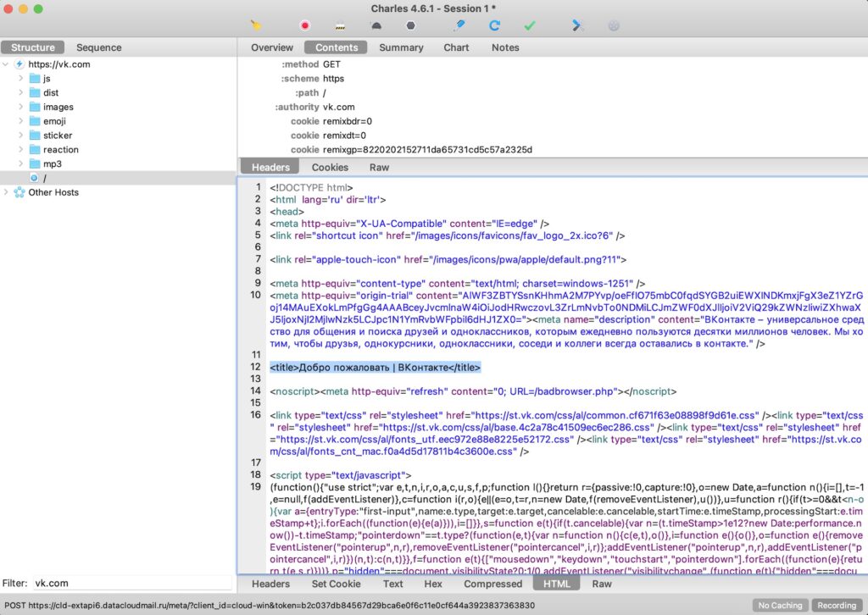
Task: Switch to the Hex response tab
Action: pos(433,584)
